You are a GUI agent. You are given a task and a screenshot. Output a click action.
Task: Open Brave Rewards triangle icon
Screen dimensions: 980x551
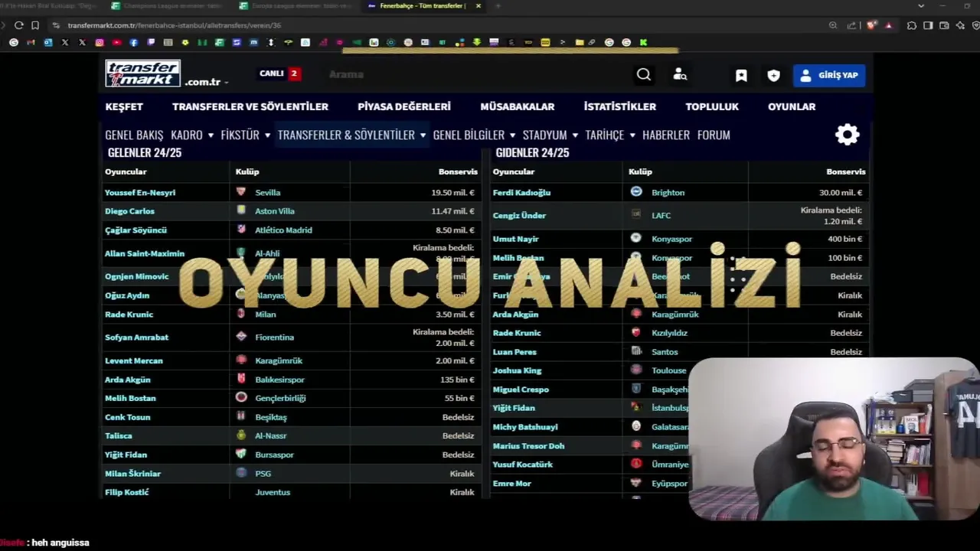tap(889, 25)
